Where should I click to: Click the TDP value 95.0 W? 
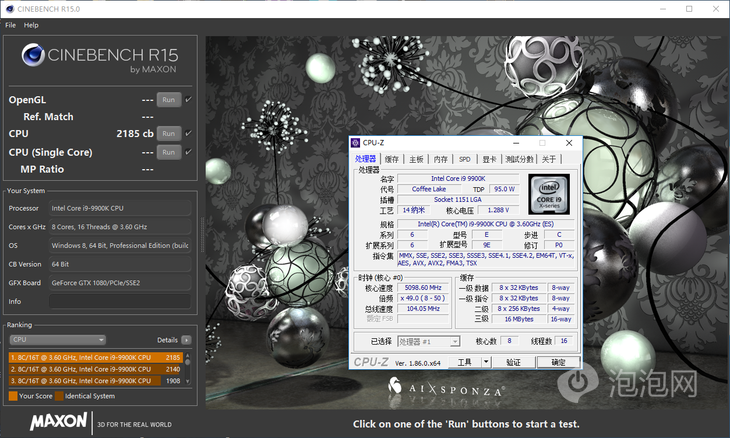pyautogui.click(x=504, y=189)
